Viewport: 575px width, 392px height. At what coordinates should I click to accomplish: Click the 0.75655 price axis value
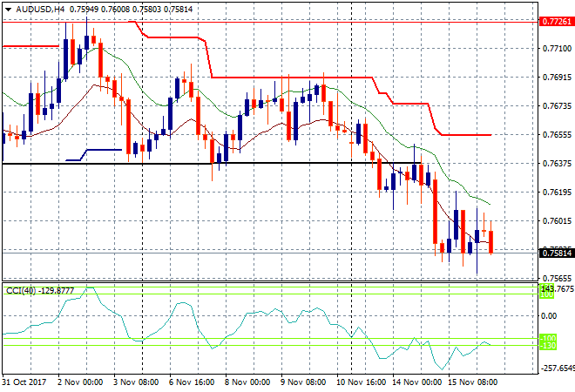(x=557, y=279)
